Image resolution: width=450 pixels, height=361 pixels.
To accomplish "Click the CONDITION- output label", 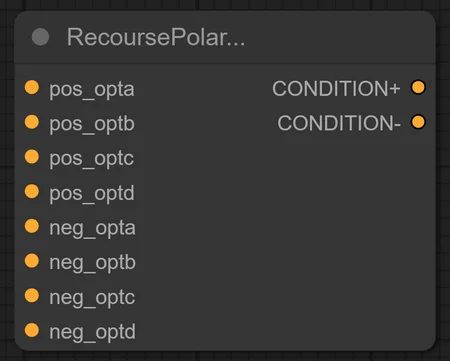I will coord(339,123).
